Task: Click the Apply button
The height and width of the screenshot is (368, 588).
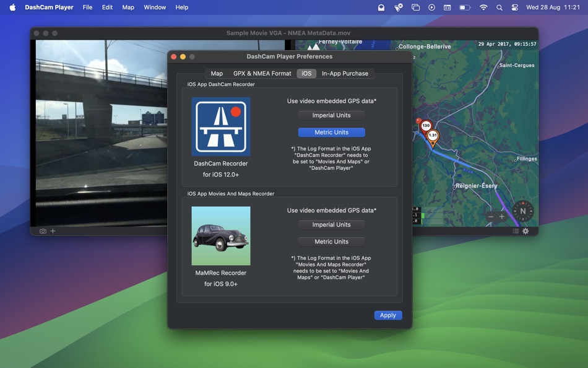Action: [x=388, y=315]
